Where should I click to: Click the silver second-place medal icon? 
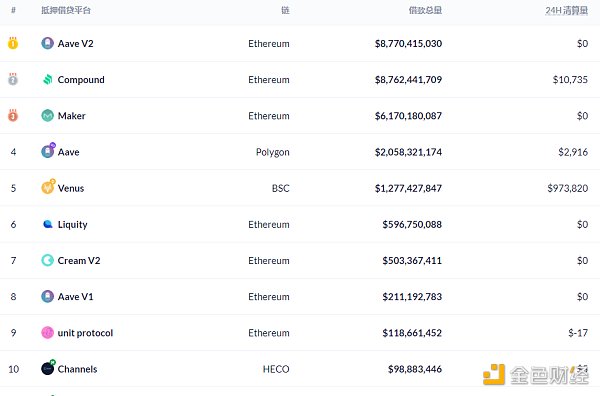(13, 79)
